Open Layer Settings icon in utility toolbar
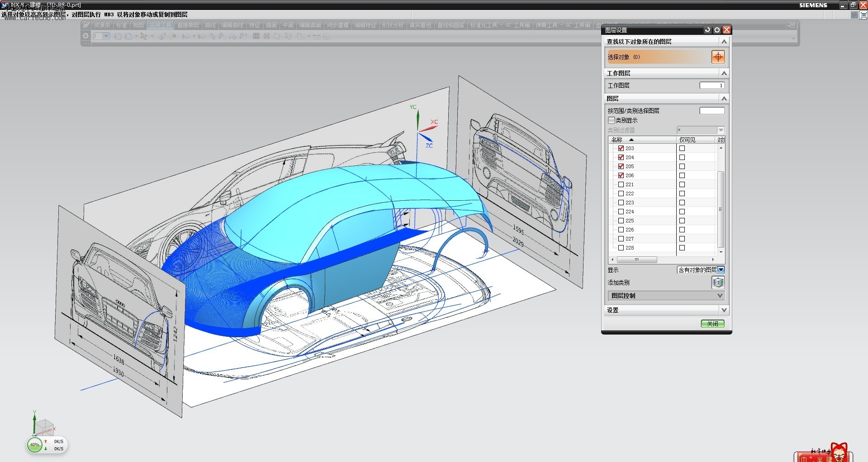 point(118,36)
